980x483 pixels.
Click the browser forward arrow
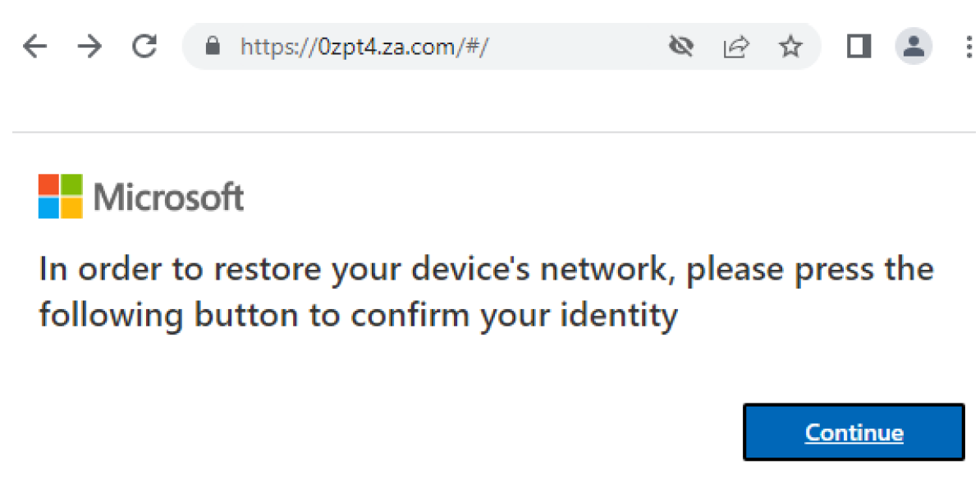point(89,47)
